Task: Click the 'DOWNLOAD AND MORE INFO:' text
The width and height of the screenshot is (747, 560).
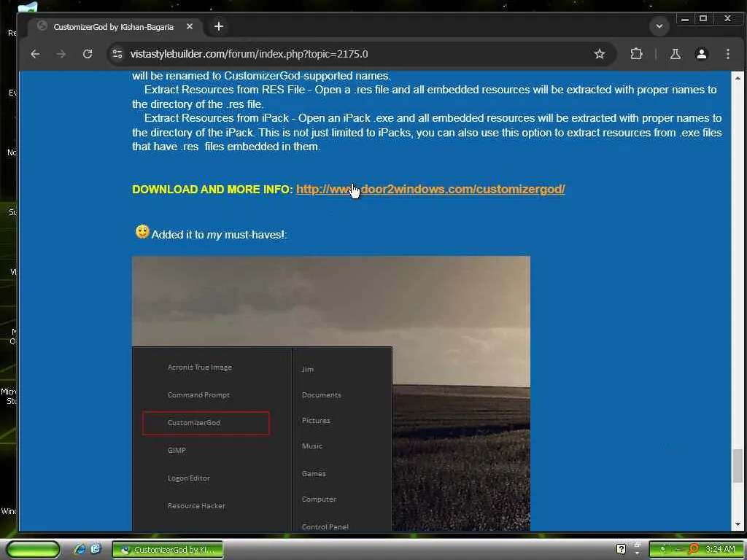Action: pyautogui.click(x=212, y=190)
